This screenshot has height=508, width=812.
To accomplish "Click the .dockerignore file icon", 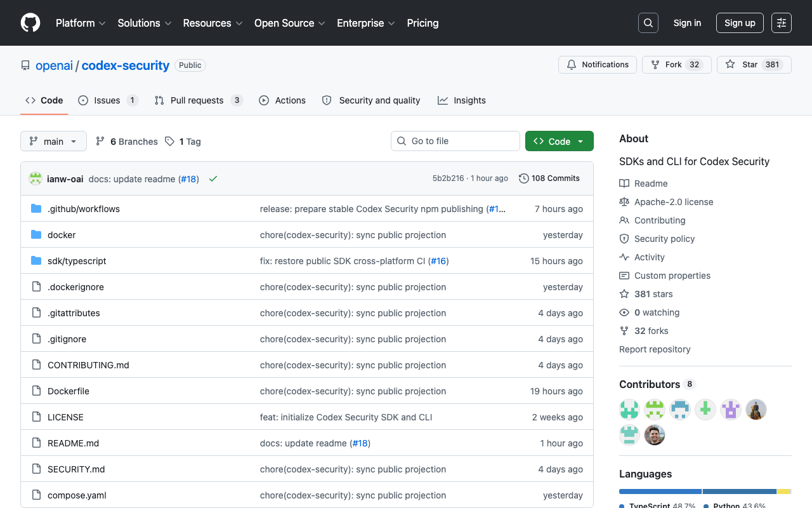I will [x=36, y=287].
